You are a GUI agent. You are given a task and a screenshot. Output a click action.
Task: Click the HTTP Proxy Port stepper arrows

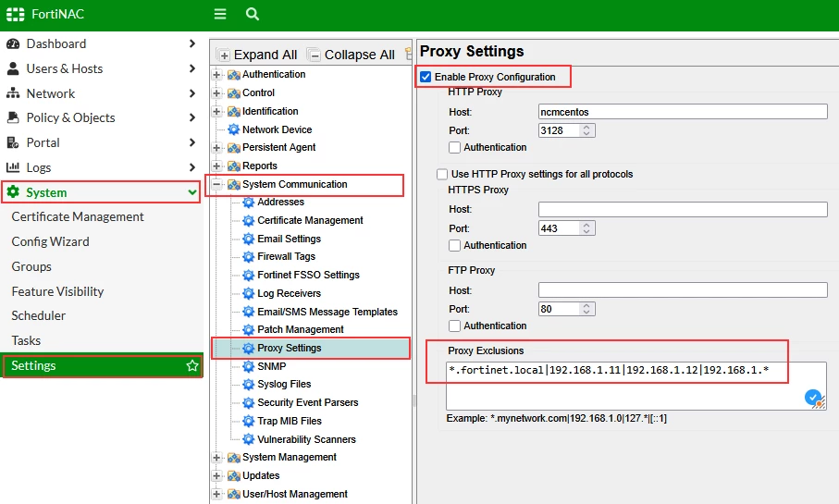tap(586, 130)
